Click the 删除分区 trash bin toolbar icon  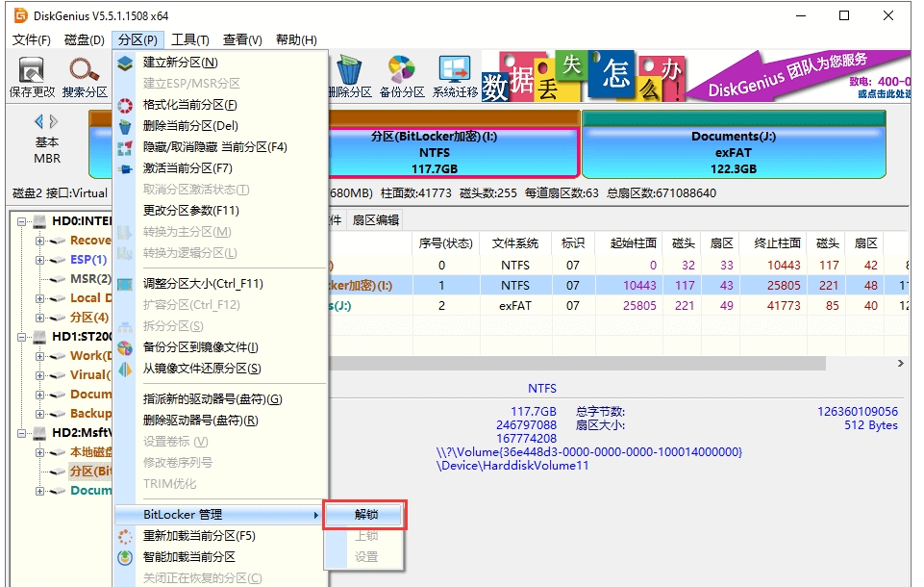pos(349,76)
